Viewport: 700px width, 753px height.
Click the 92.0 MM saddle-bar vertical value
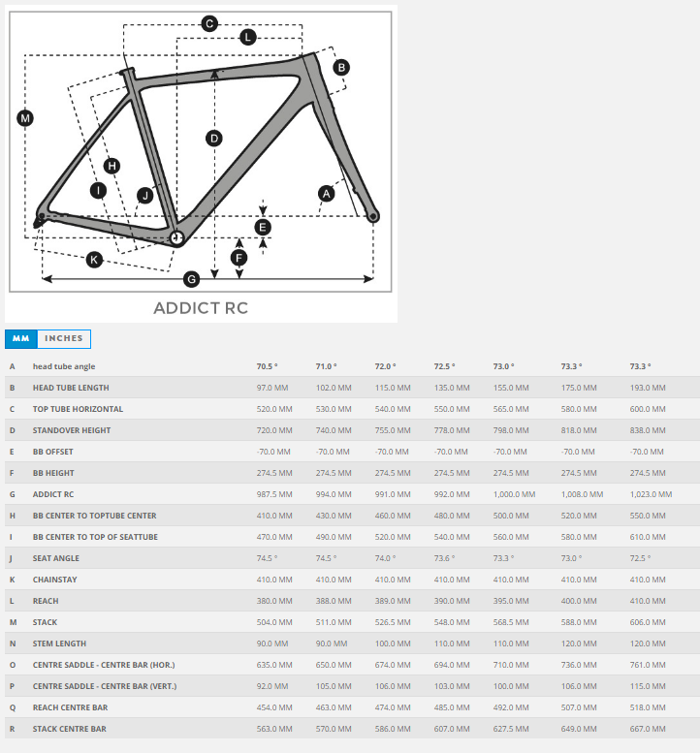tap(272, 686)
